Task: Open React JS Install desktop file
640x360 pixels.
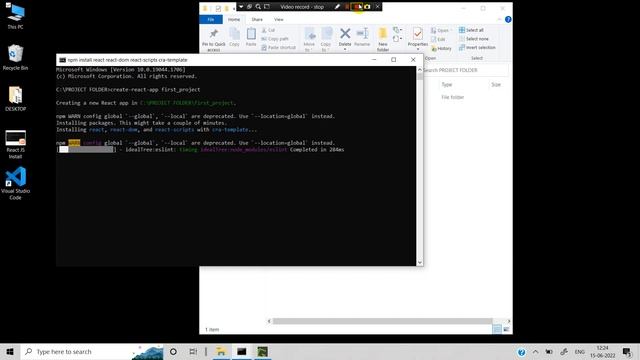Action: (x=15, y=144)
